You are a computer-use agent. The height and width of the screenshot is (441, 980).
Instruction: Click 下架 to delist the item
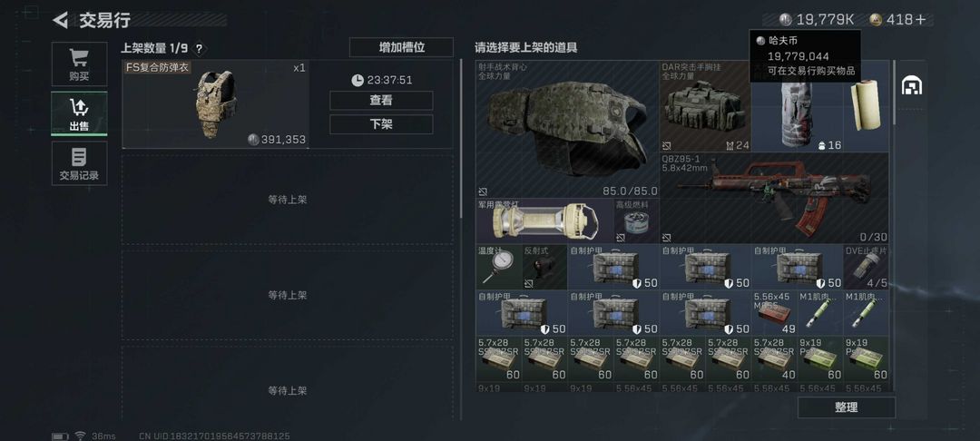pyautogui.click(x=380, y=124)
